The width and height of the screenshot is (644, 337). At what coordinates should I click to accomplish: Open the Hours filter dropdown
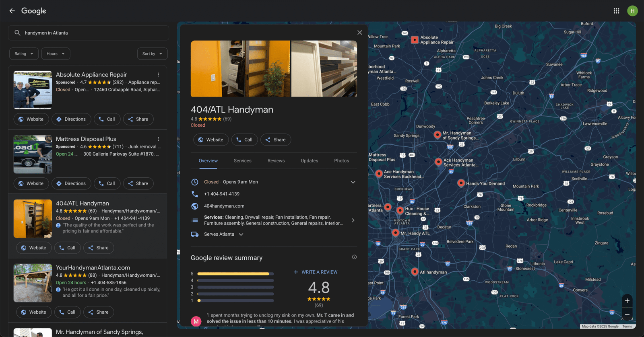click(56, 53)
